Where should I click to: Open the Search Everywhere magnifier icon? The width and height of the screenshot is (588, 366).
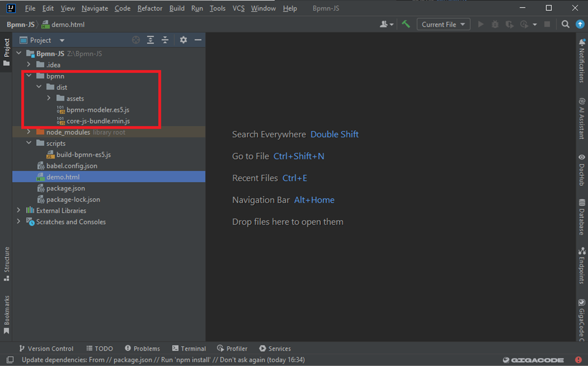click(x=565, y=24)
